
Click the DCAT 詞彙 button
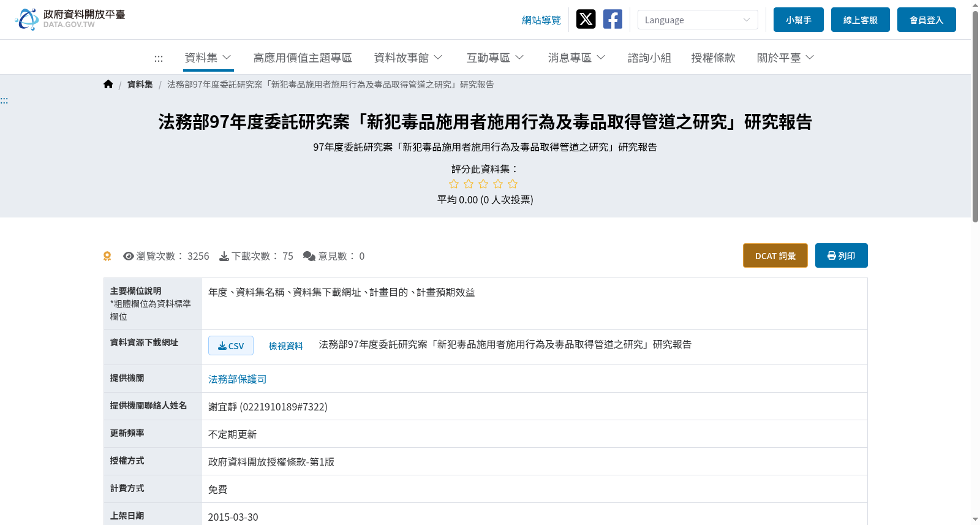(775, 255)
